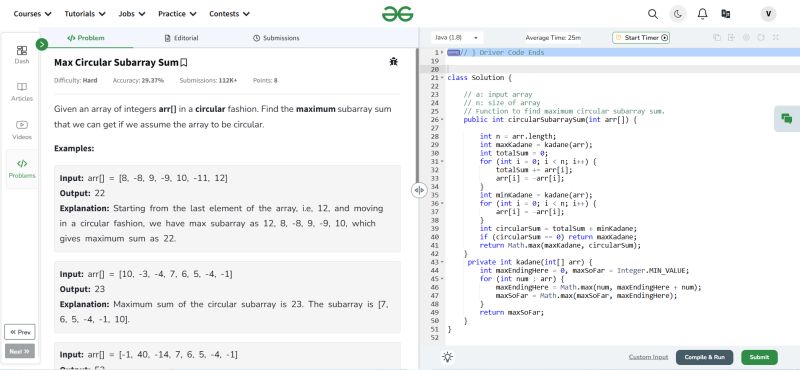Expand the Practice menu
The image size is (800, 370).
(177, 14)
